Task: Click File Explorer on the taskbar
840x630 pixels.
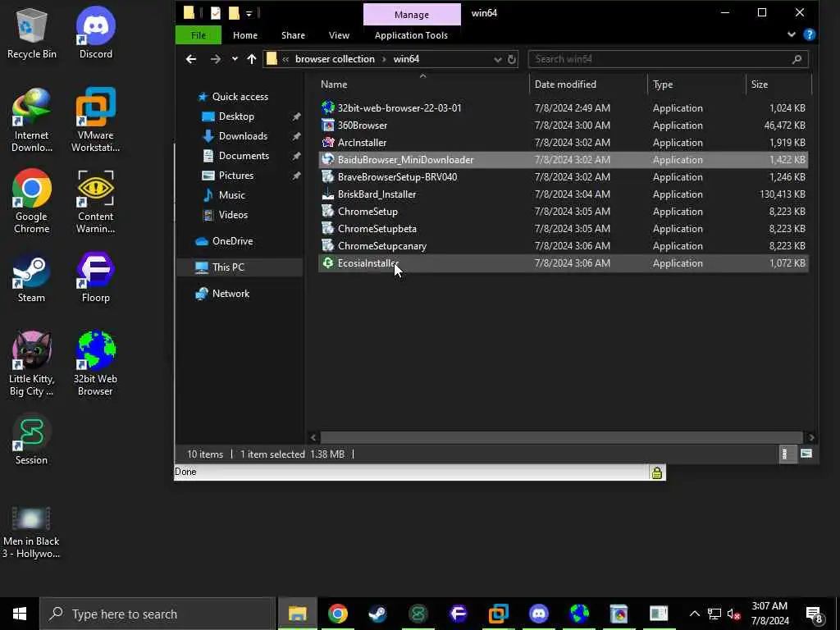Action: (x=297, y=614)
